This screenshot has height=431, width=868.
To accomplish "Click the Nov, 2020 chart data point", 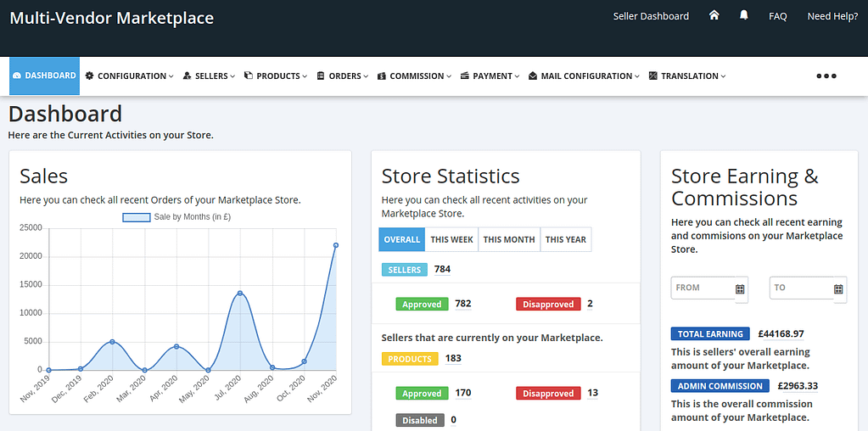I will click(x=335, y=245).
